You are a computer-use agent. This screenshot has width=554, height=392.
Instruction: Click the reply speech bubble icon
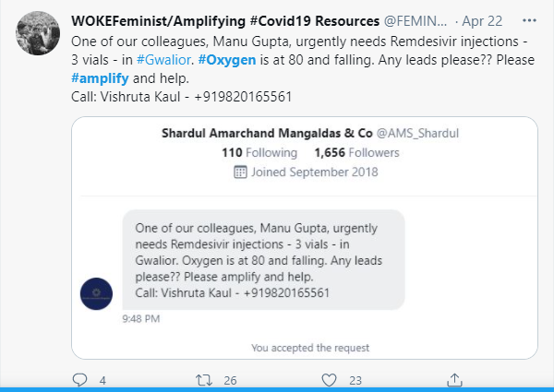point(79,379)
